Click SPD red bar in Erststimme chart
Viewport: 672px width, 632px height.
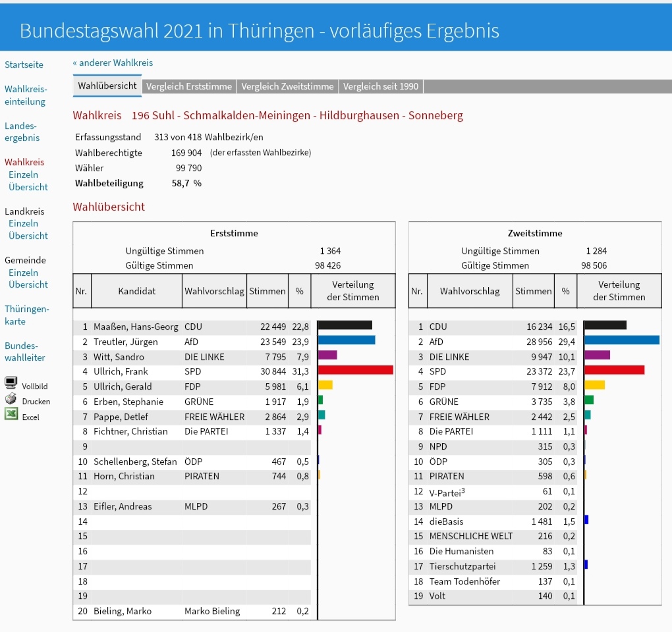[356, 370]
